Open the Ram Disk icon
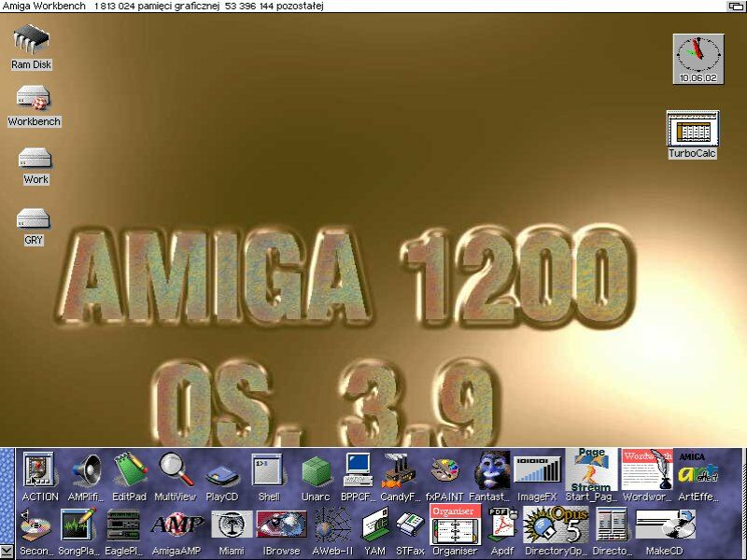Image resolution: width=747 pixels, height=560 pixels. point(31,47)
